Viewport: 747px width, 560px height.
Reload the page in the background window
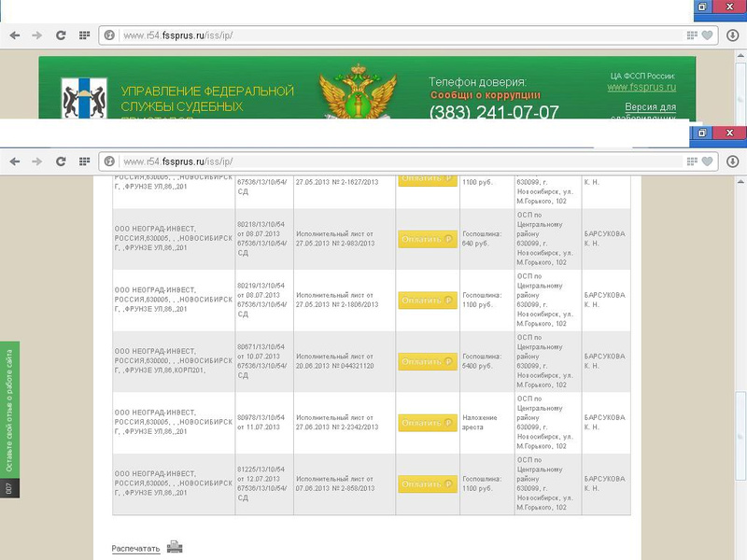point(61,35)
